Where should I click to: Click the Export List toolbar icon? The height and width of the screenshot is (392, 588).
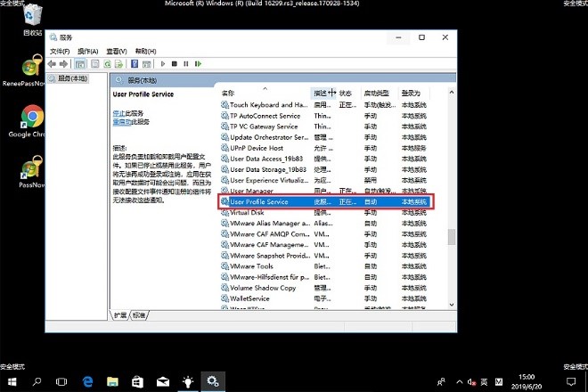click(118, 64)
